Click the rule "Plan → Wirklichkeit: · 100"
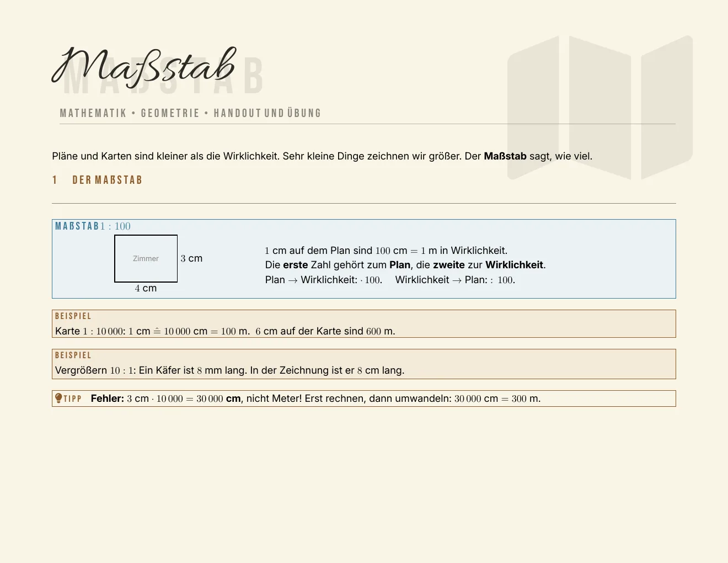This screenshot has height=563, width=728. click(324, 280)
